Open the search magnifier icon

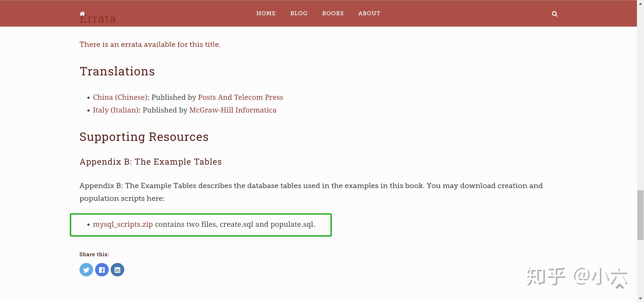click(x=554, y=14)
